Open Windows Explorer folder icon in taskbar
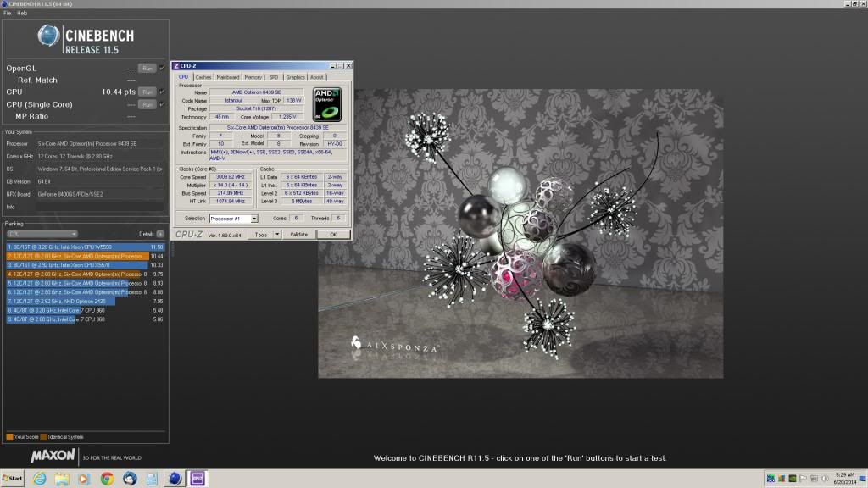Screen dimensions: 868x488 coord(61,479)
